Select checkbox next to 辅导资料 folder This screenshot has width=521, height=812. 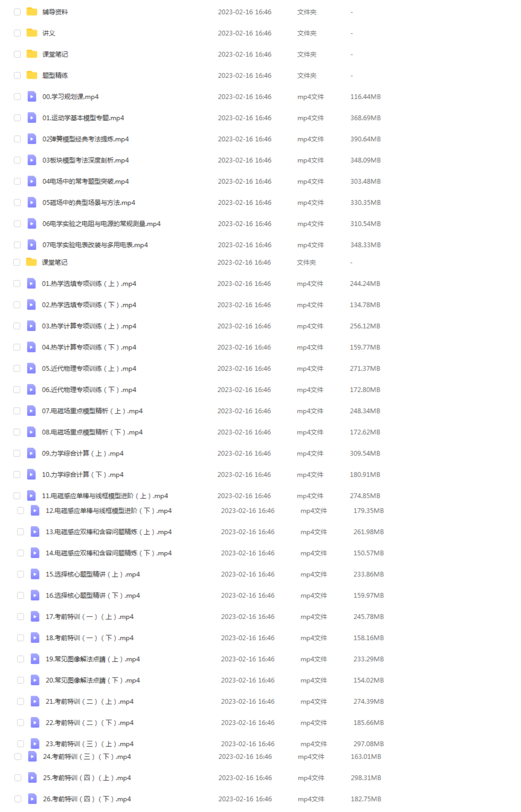coord(17,12)
